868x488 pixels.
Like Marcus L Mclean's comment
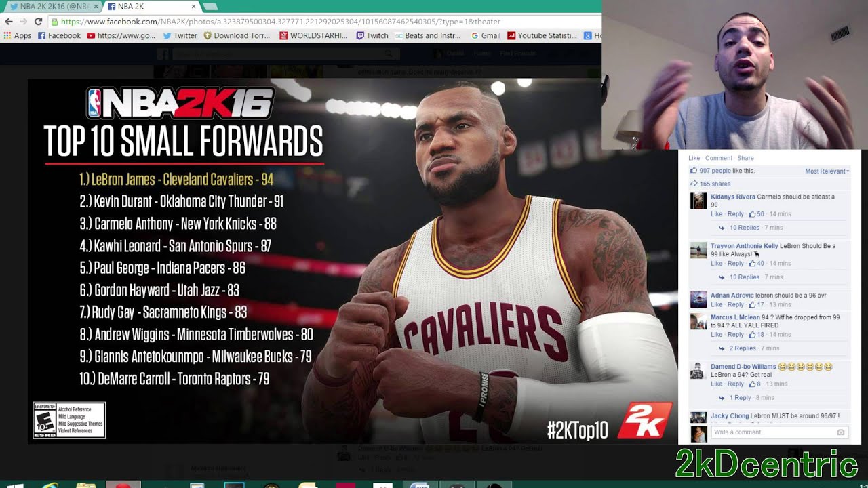716,335
